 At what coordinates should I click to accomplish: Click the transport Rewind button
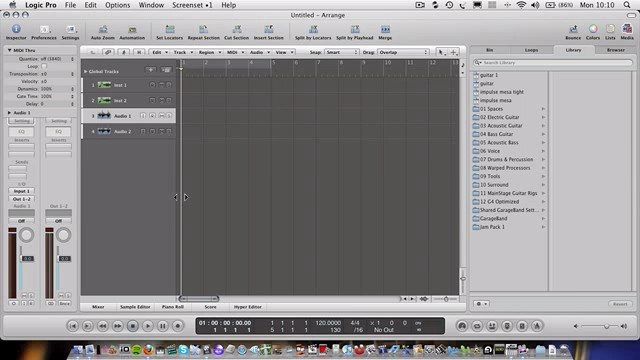tap(102, 326)
